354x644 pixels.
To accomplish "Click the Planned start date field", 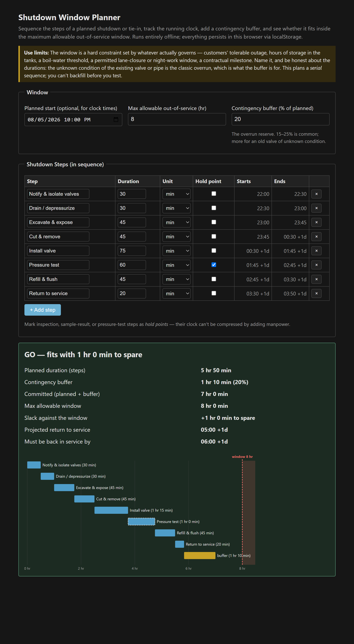I will coord(73,119).
